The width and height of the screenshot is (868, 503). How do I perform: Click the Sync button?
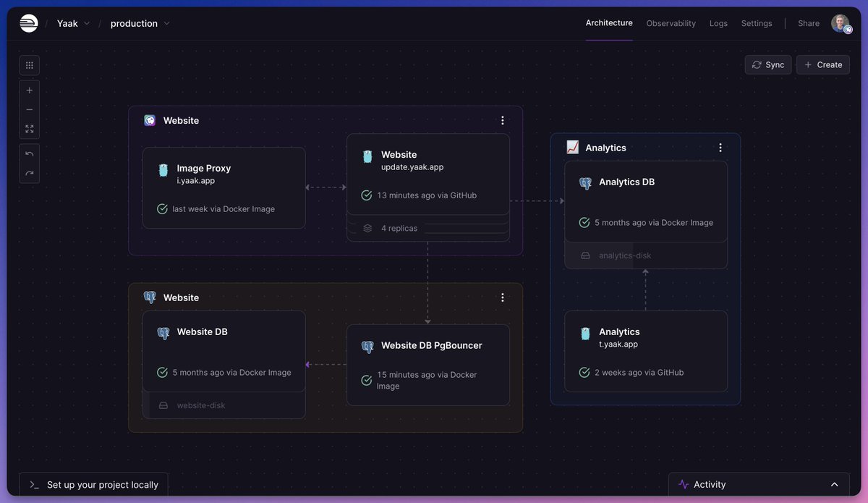768,64
